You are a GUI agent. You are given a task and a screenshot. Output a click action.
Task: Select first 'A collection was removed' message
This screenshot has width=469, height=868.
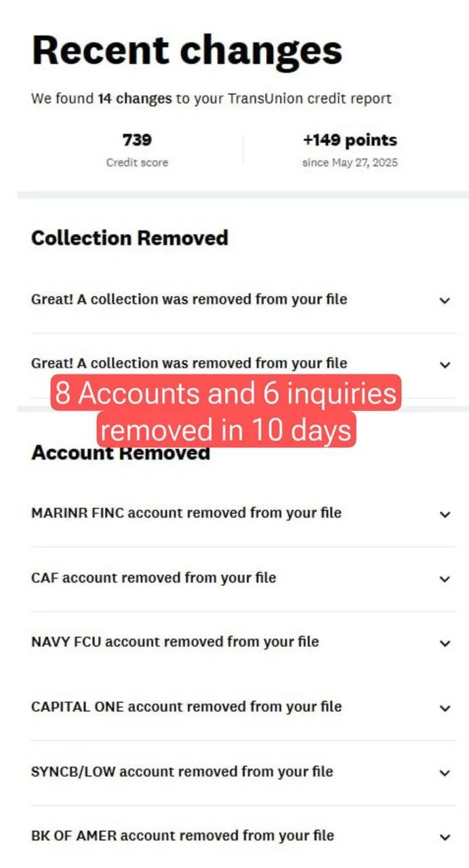pos(189,299)
